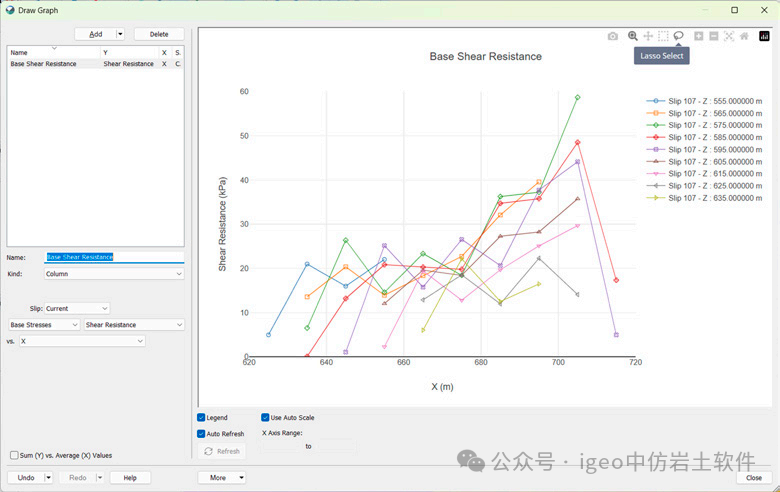Enable Sum (Y) vs. Average (X) Values

tap(14, 455)
